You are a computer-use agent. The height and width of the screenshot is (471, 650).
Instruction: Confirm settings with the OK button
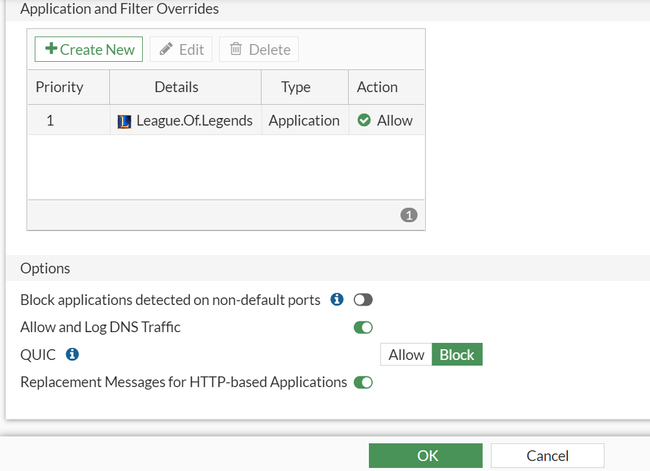click(x=428, y=456)
